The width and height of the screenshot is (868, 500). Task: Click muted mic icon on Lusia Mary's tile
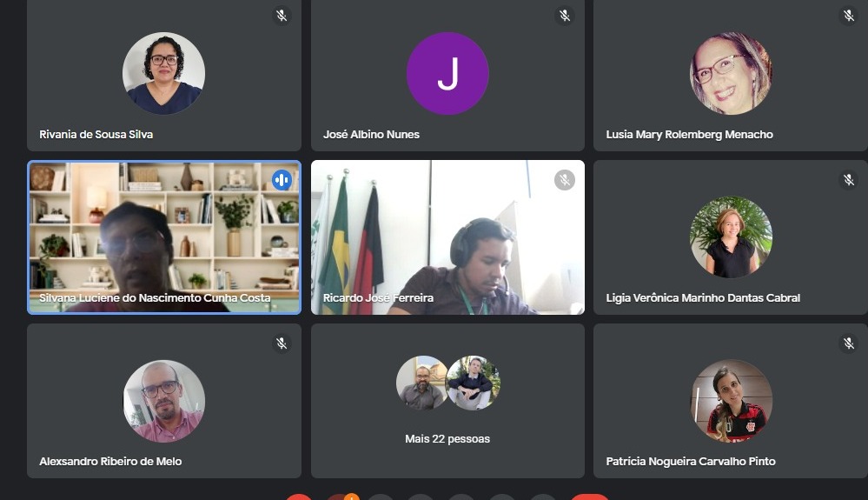click(x=848, y=16)
